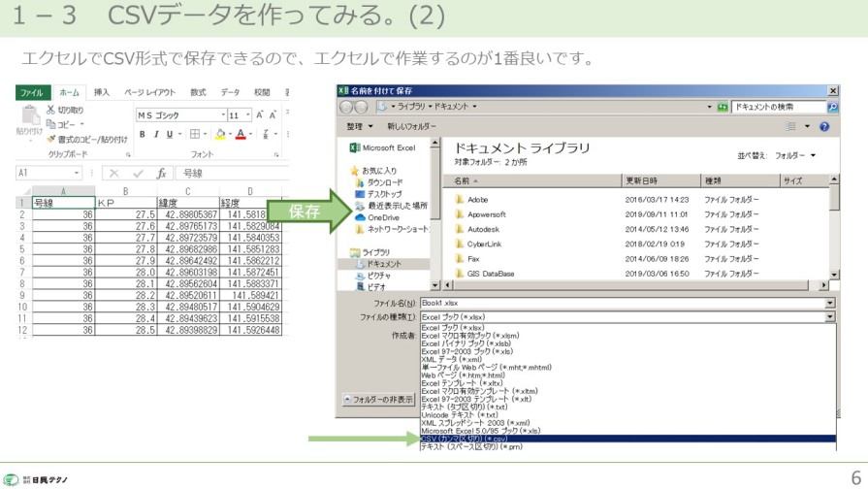Select CSV (カンマ区切り) from file type list

pyautogui.click(x=464, y=439)
